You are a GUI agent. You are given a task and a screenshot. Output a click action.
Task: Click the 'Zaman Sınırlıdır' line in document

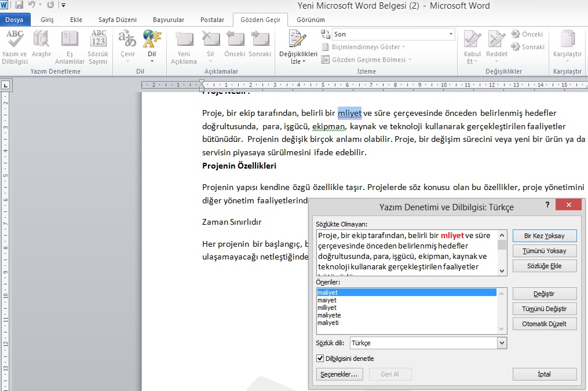tap(232, 222)
